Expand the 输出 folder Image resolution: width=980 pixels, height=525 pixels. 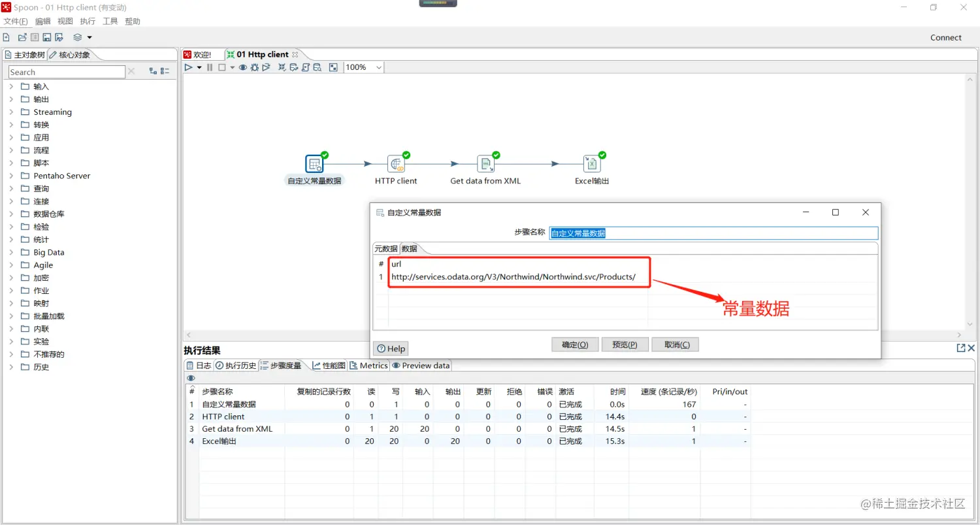(x=11, y=99)
